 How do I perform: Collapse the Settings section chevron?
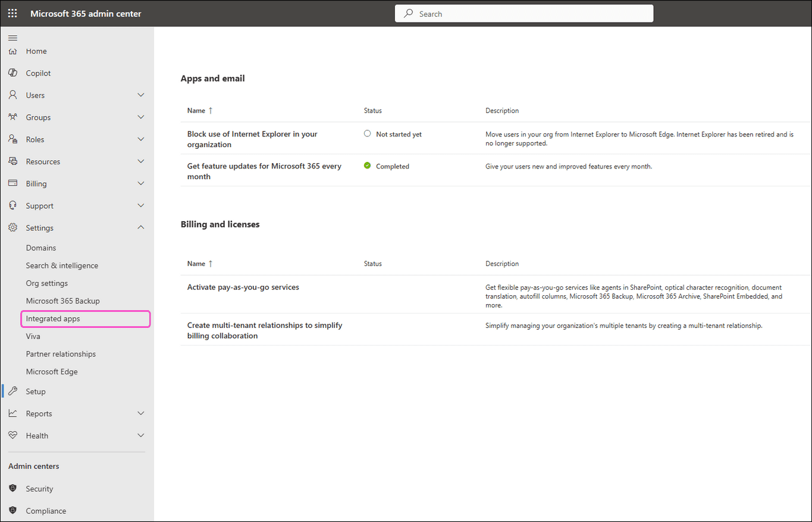click(141, 227)
